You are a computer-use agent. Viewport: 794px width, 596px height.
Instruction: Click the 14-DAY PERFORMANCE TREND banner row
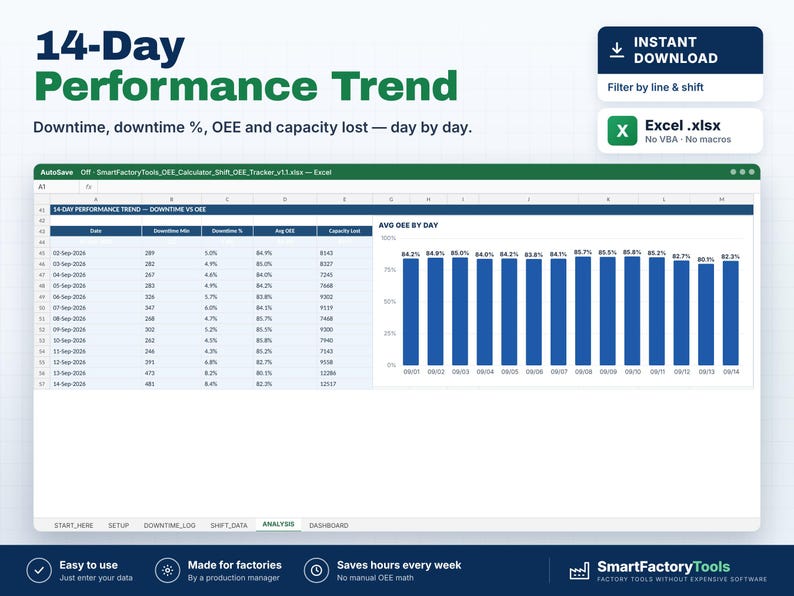click(402, 210)
